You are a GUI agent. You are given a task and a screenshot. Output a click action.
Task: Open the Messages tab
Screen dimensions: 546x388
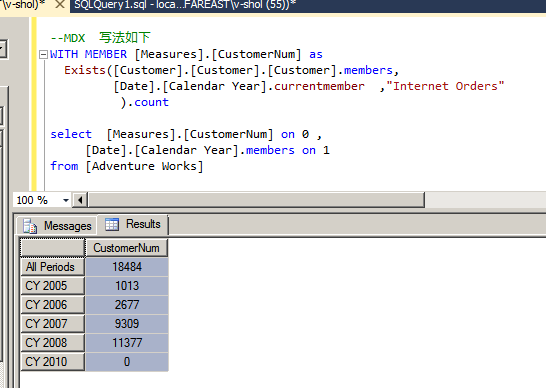point(57,226)
